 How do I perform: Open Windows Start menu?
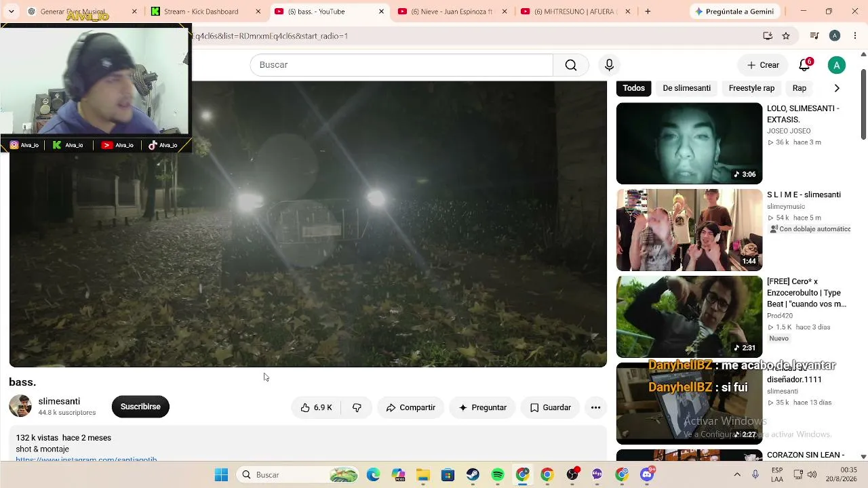(x=221, y=475)
